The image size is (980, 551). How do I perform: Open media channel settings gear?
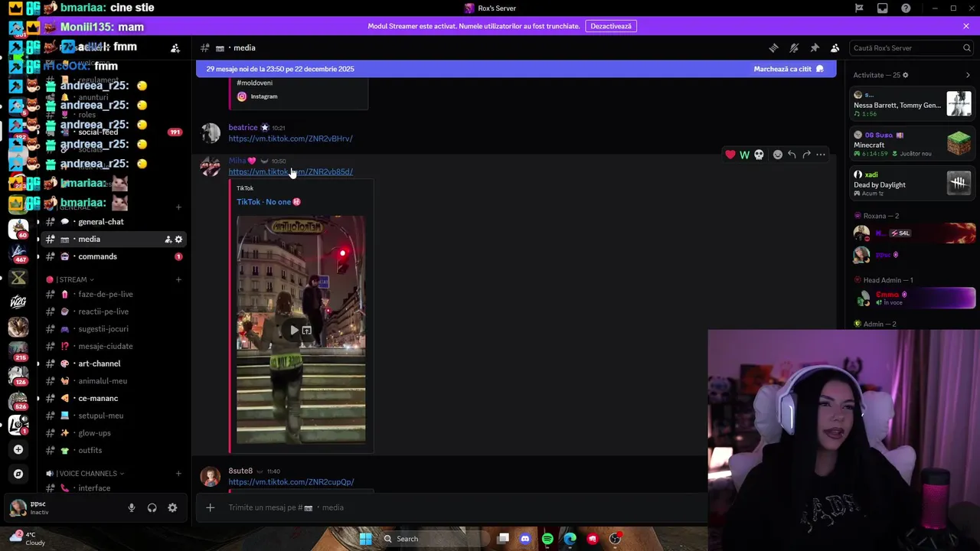click(x=178, y=240)
